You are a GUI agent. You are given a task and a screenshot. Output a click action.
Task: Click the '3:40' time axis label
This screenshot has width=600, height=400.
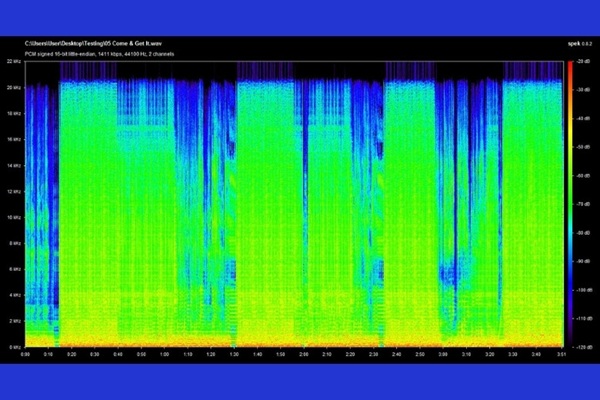[x=536, y=354]
